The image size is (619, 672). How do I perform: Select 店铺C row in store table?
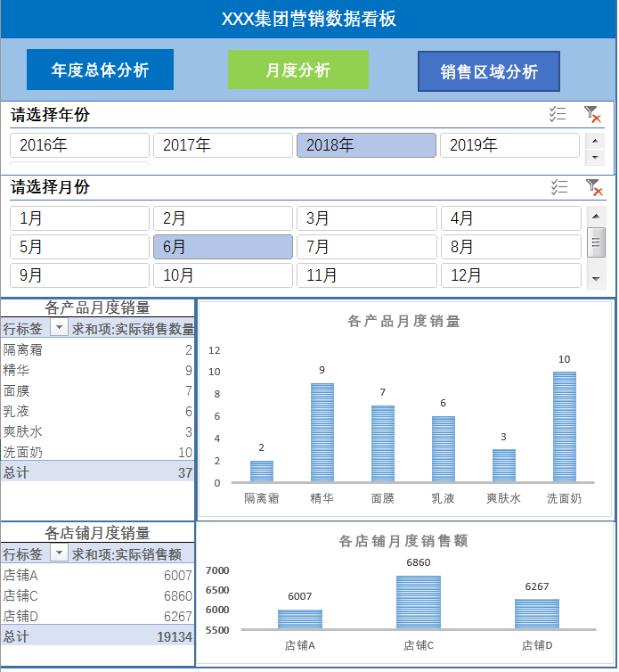(x=97, y=595)
